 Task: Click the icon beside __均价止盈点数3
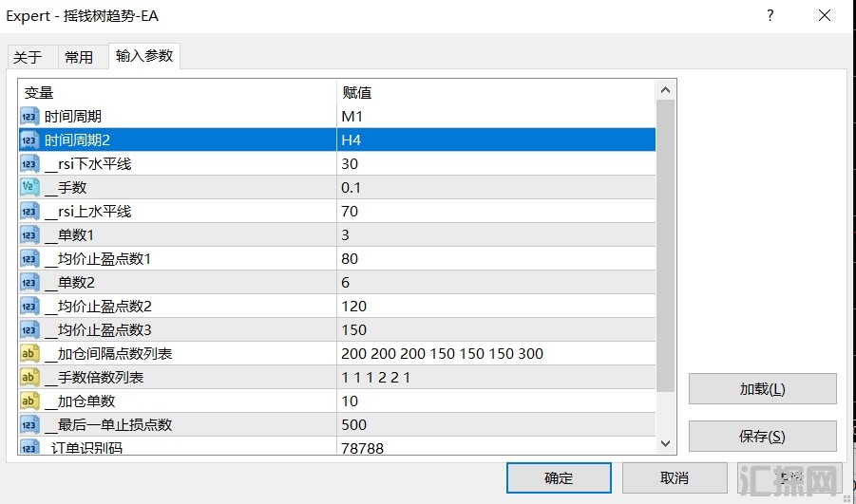29,330
